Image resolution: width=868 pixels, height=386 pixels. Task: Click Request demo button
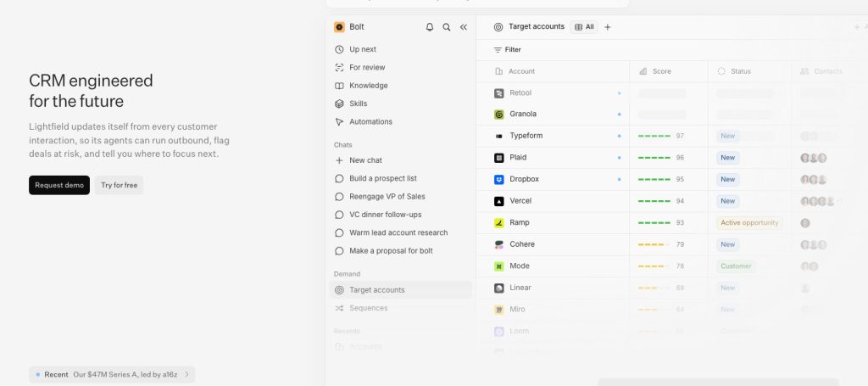(x=59, y=185)
